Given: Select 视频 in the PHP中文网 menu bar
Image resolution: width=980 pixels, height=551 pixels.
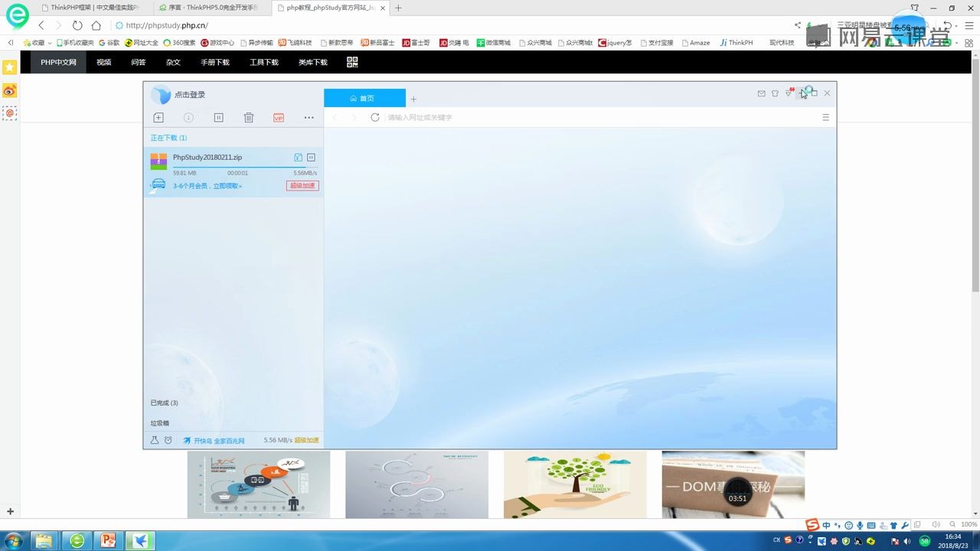Looking at the screenshot, I should 103,62.
